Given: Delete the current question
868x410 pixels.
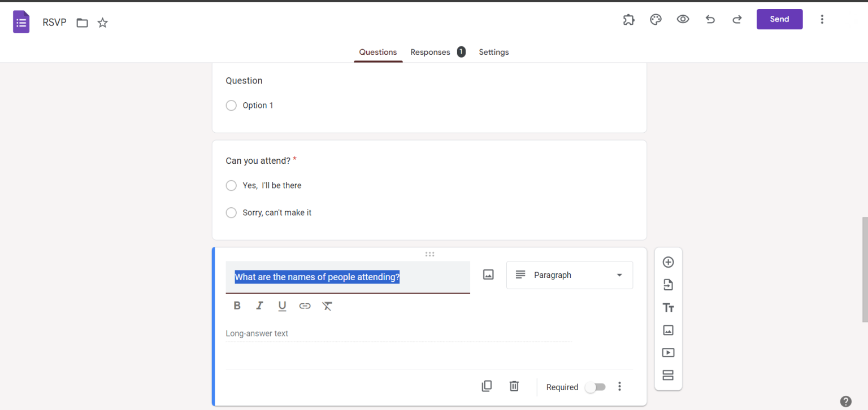Looking at the screenshot, I should tap(514, 386).
